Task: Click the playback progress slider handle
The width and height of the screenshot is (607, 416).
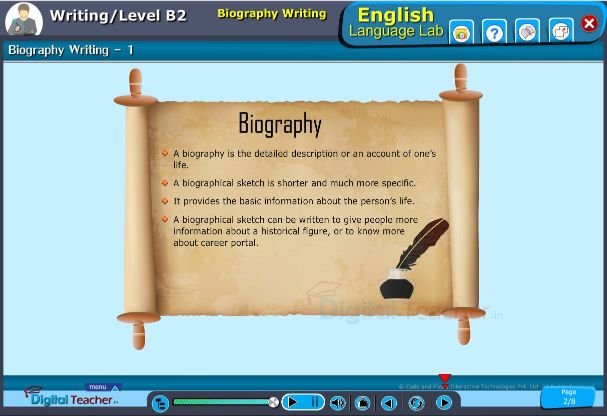Action: [273, 402]
